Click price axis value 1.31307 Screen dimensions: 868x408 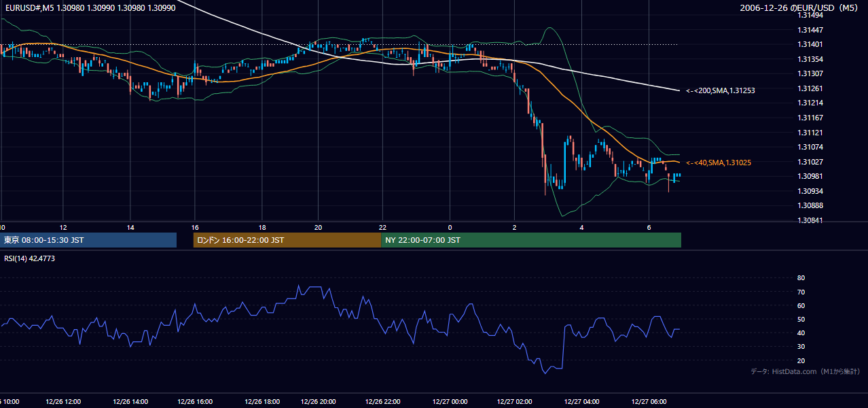[x=810, y=73]
